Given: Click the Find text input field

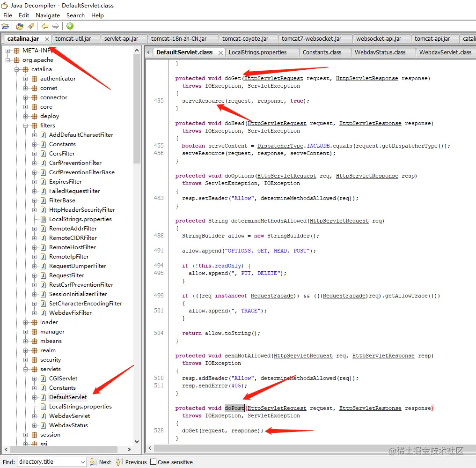Looking at the screenshot, I should 48,462.
